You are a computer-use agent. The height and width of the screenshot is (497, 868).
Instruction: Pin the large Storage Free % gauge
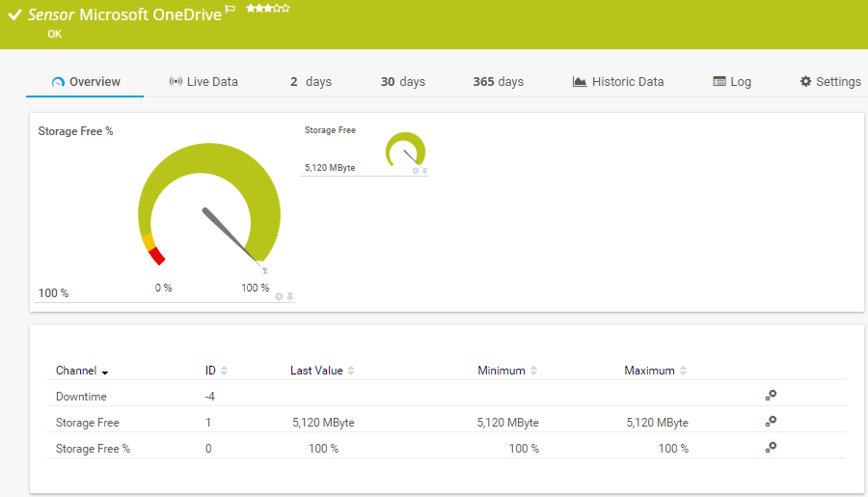coord(289,296)
